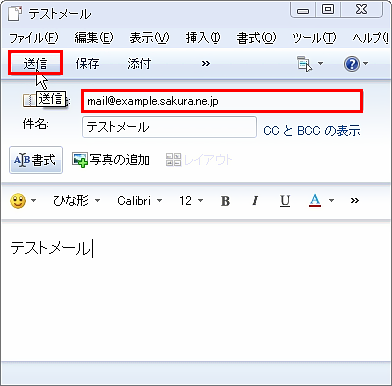Image resolution: width=392 pixels, height=386 pixels.
Task: Open the Calibri font dropdown
Action: [x=139, y=201]
